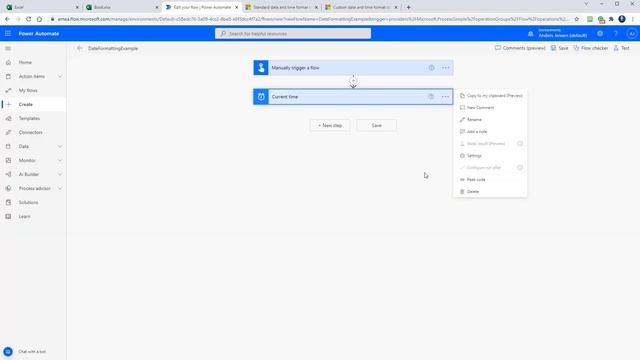Open the settings gear in the header
This screenshot has height=360, width=640.
[x=600, y=33]
